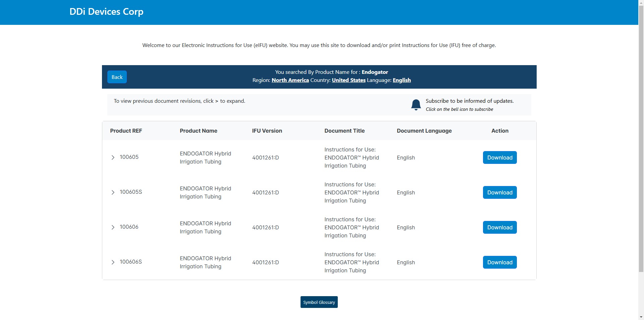The width and height of the screenshot is (644, 320).
Task: Click IFU version 4001261:D in row 100605
Action: [266, 158]
